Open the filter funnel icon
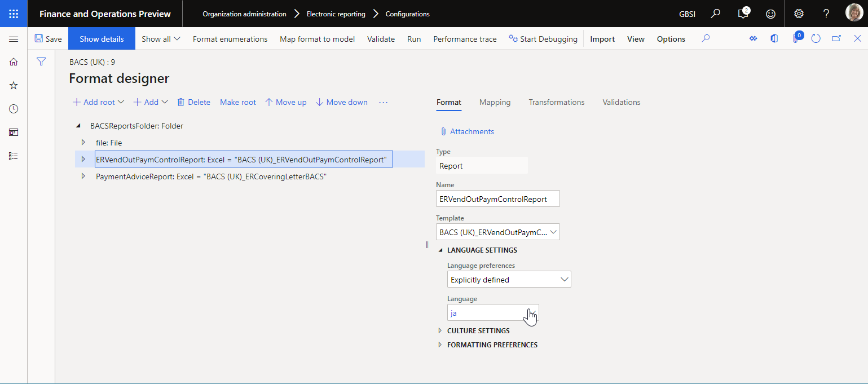The image size is (868, 384). click(x=41, y=61)
